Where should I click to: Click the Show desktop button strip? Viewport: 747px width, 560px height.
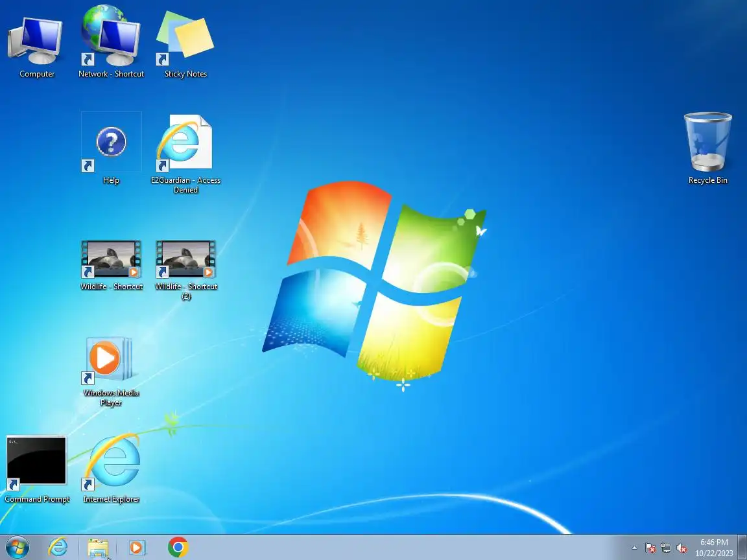742,548
